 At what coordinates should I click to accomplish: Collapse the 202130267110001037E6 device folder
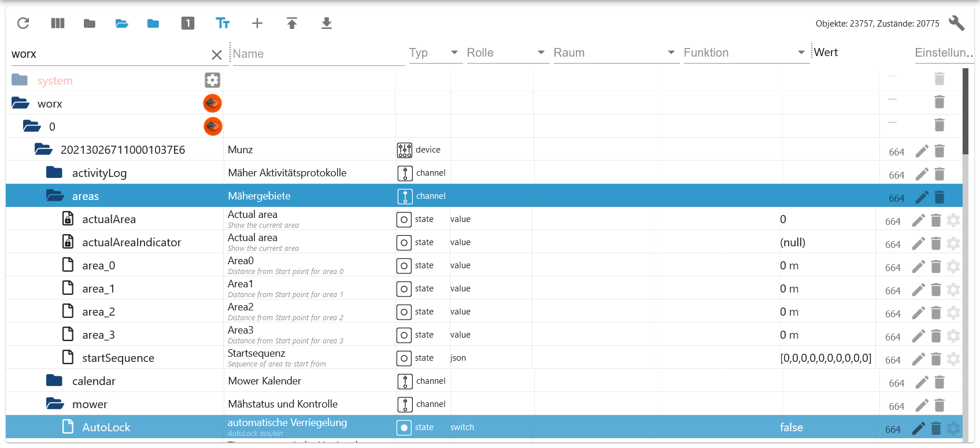(x=43, y=149)
